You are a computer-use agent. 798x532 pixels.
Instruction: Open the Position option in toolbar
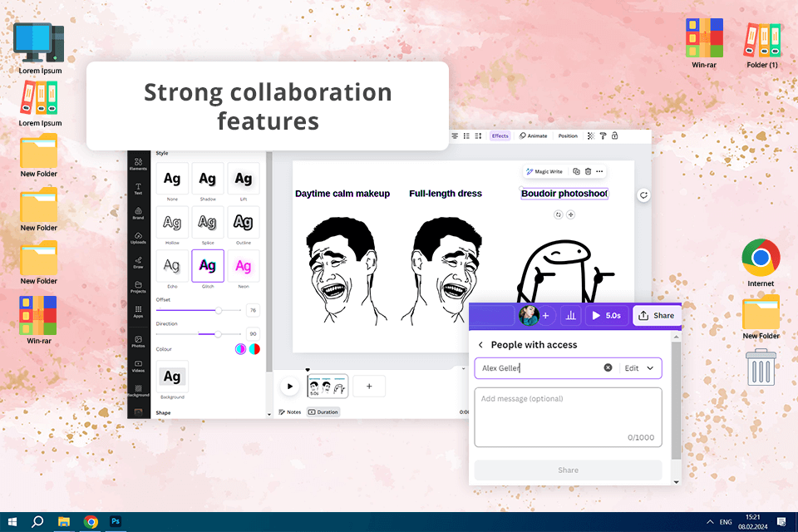pos(568,136)
